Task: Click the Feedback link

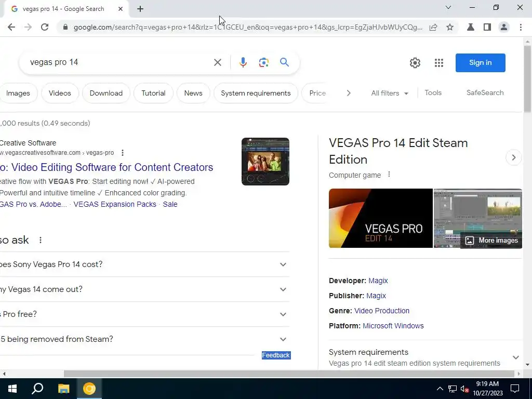Action: 276,355
